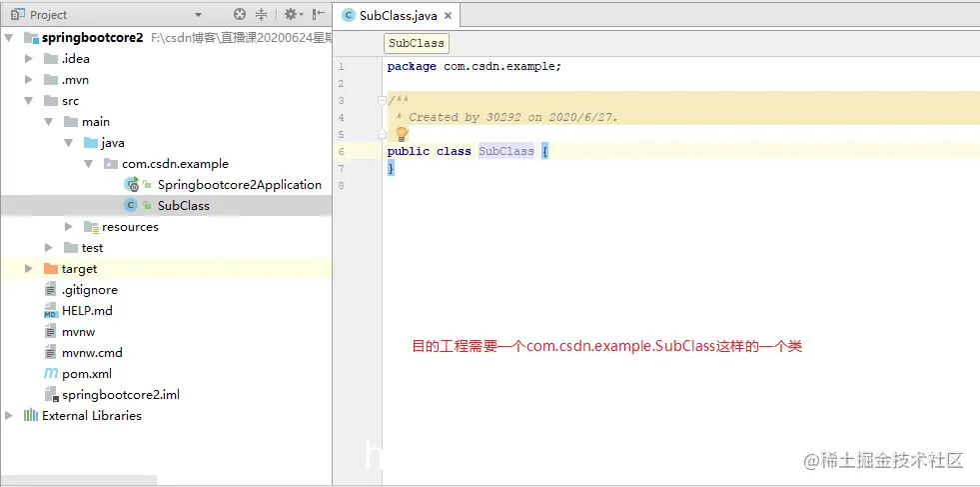This screenshot has height=487, width=980.
Task: Select the test folder
Action: 92,247
